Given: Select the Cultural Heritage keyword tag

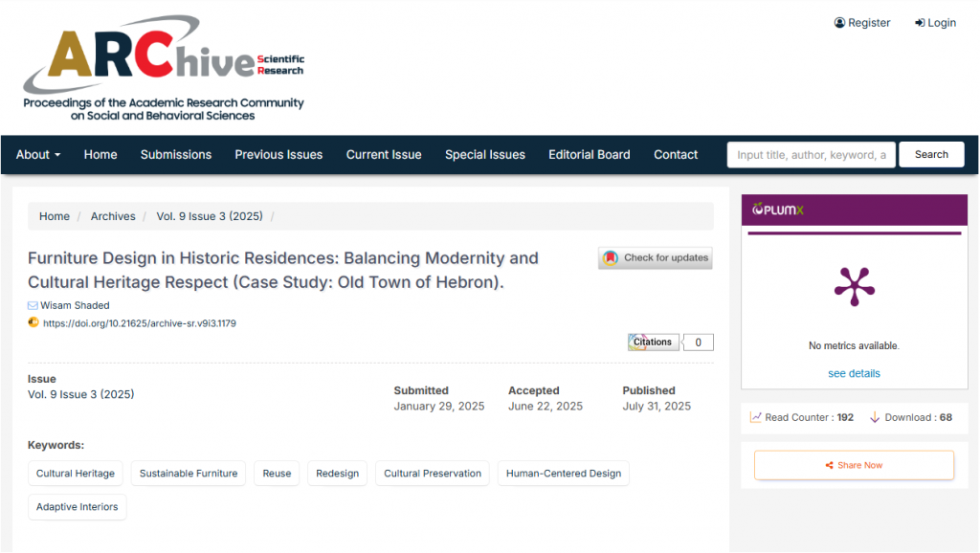Looking at the screenshot, I should (x=76, y=473).
